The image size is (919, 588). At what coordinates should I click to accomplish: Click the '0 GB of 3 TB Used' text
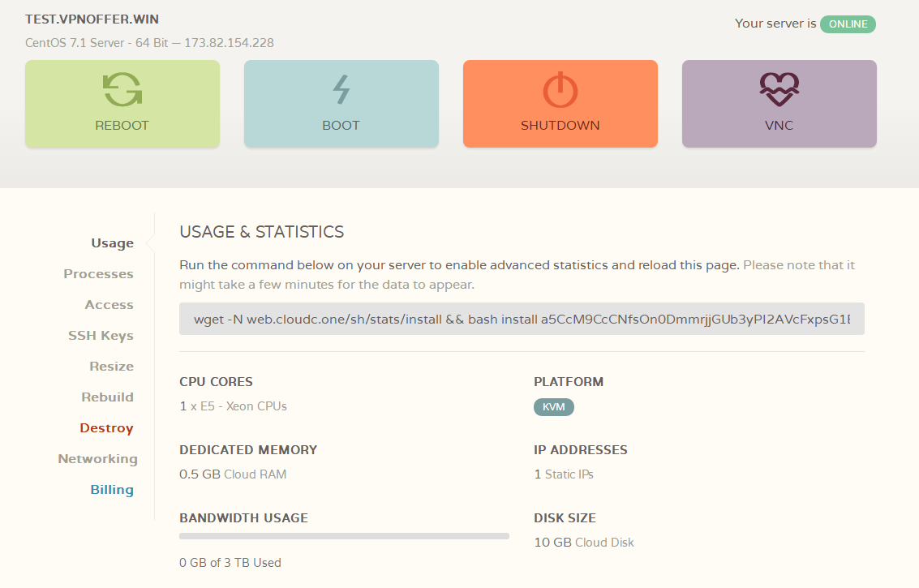tap(230, 563)
